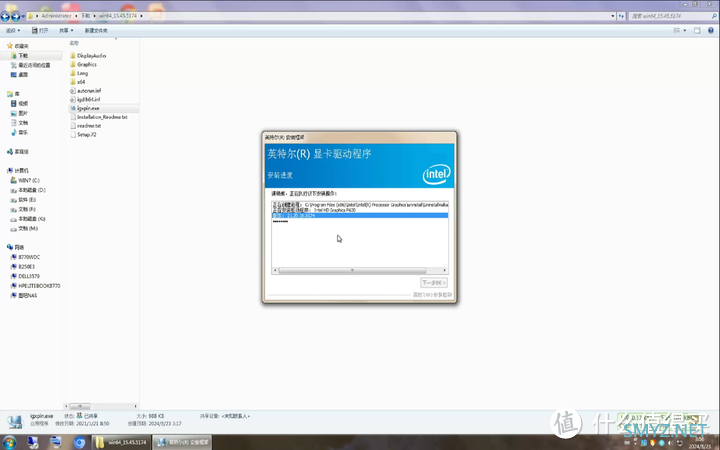Screen dimensions: 720x450
Task: Select network computer B770WDC
Action: (x=25, y=257)
